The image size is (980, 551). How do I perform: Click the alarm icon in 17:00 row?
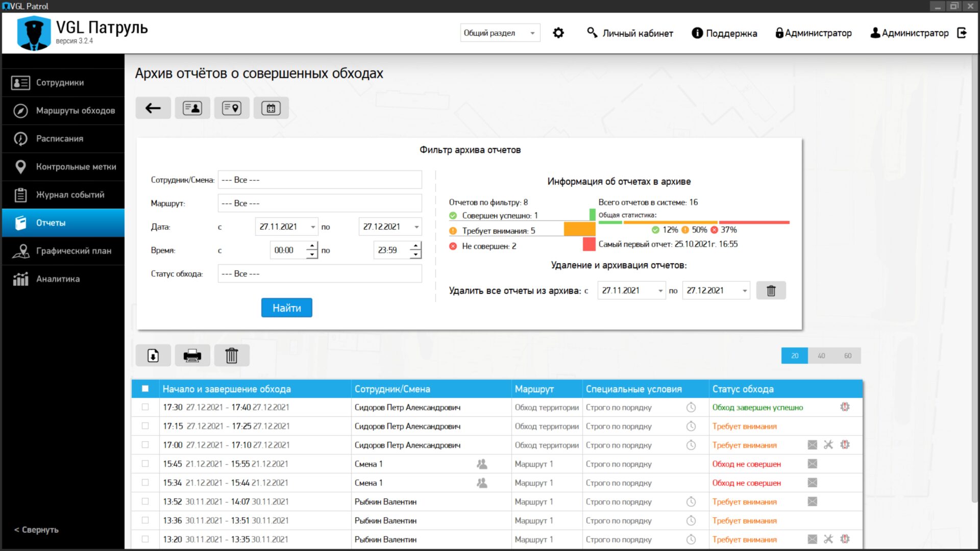845,445
